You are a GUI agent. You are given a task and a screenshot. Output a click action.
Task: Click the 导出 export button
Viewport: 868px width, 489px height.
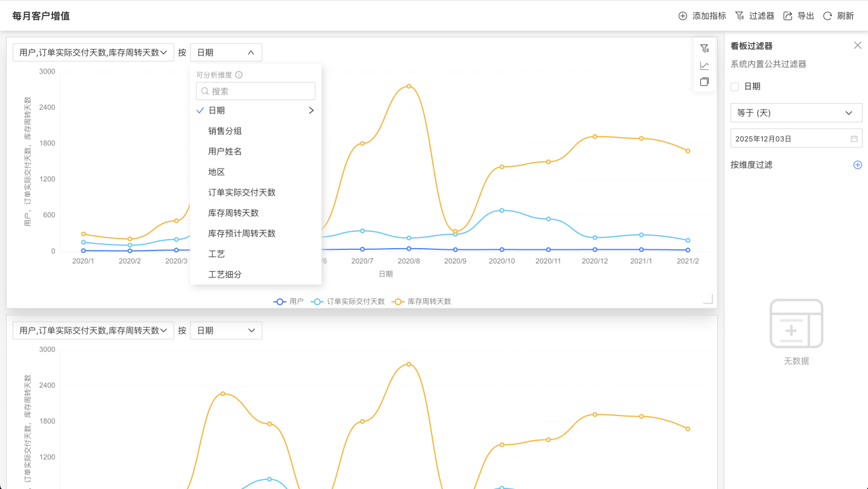(799, 16)
